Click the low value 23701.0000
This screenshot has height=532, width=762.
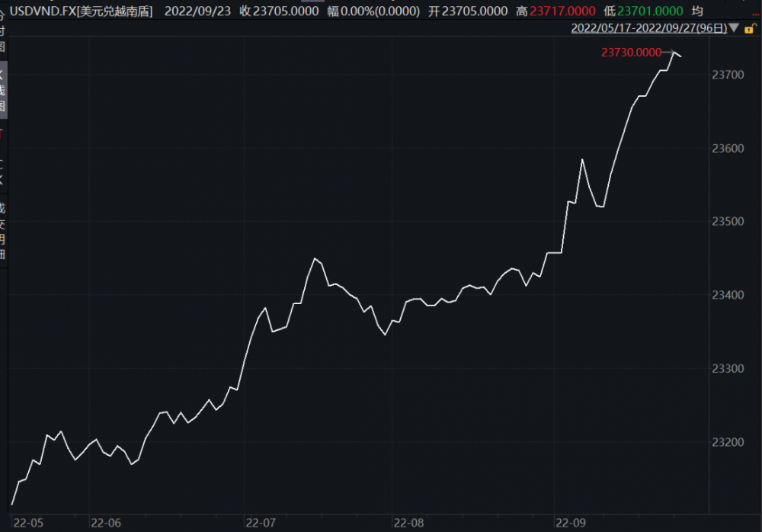point(650,11)
